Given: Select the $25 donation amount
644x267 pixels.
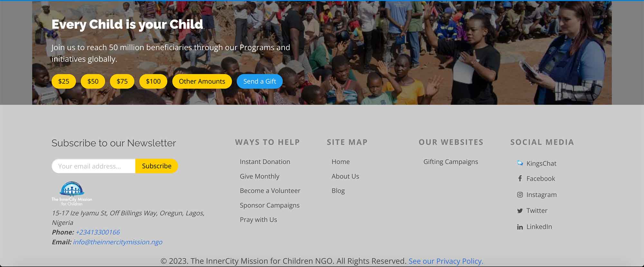Looking at the screenshot, I should [64, 81].
